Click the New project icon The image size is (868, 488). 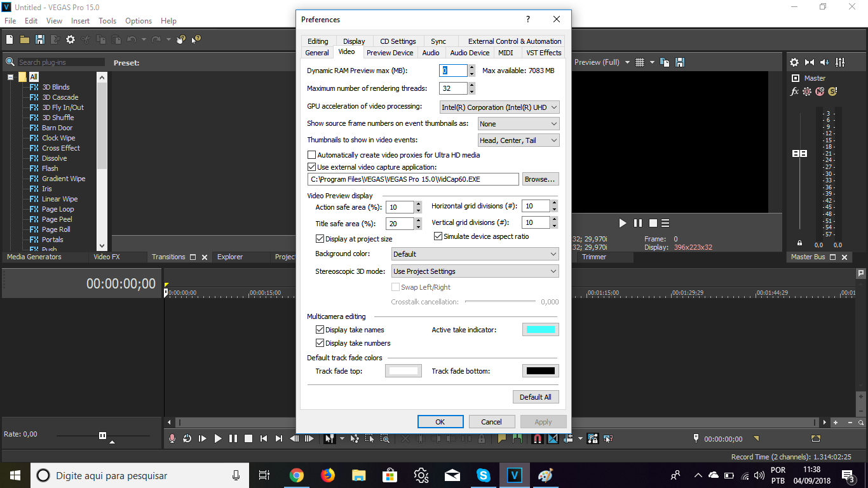click(x=10, y=39)
